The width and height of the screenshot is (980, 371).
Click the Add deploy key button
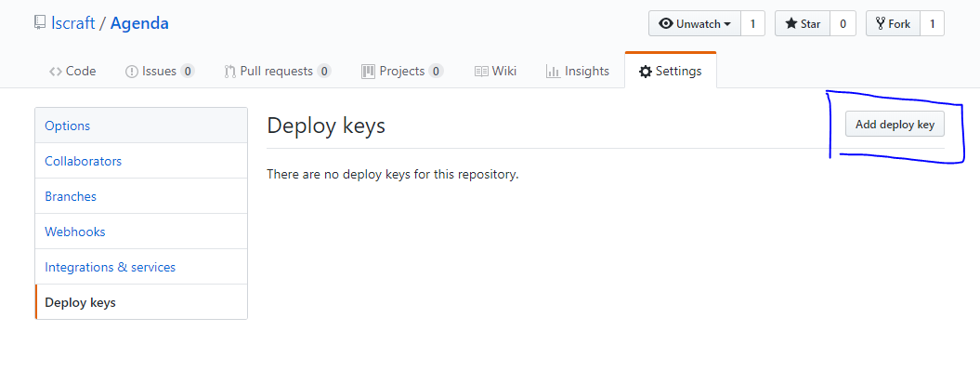[895, 124]
